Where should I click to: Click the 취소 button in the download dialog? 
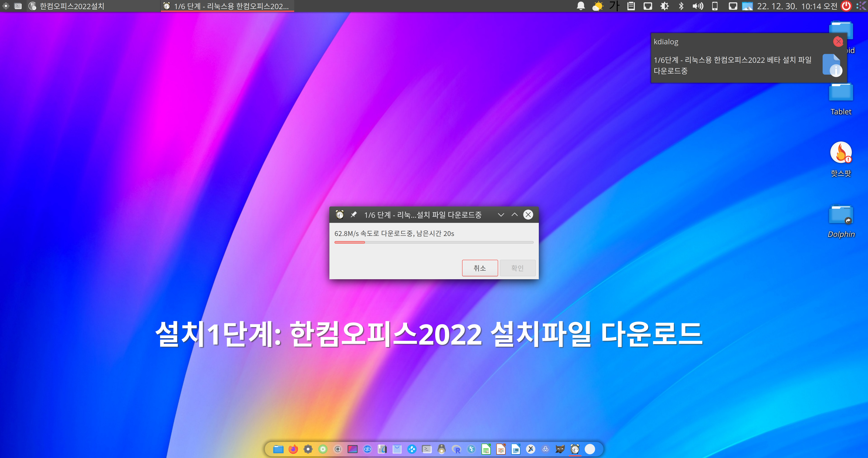(x=480, y=268)
